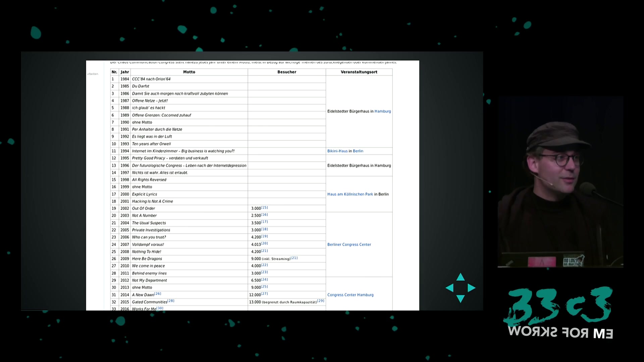Image resolution: width=644 pixels, height=362 pixels.
Task: Click the left arrow navigation icon
Action: 449,288
